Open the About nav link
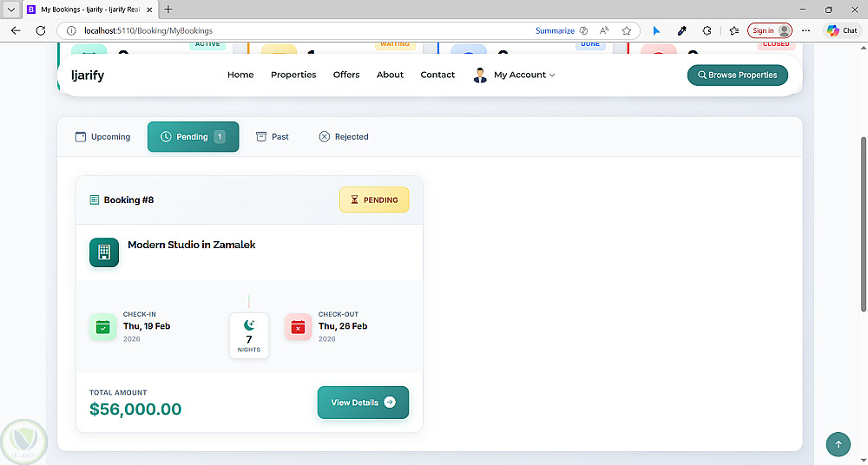 point(390,75)
